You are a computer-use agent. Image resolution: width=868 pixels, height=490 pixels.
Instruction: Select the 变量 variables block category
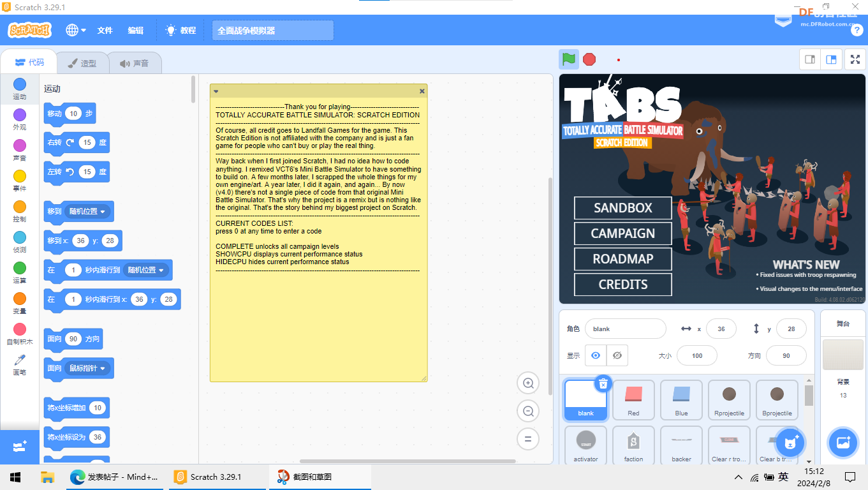tap(20, 303)
